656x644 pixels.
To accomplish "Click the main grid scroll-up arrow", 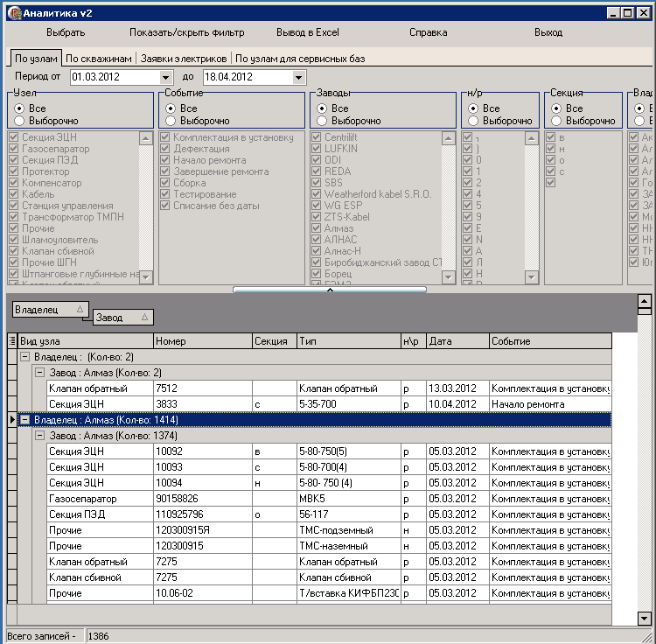I will [x=645, y=301].
